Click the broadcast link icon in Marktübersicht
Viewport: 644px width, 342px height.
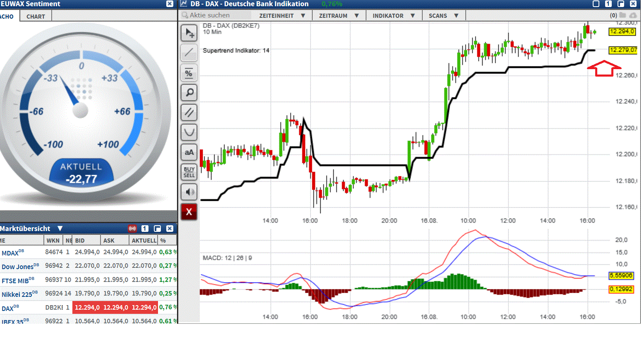point(133,228)
